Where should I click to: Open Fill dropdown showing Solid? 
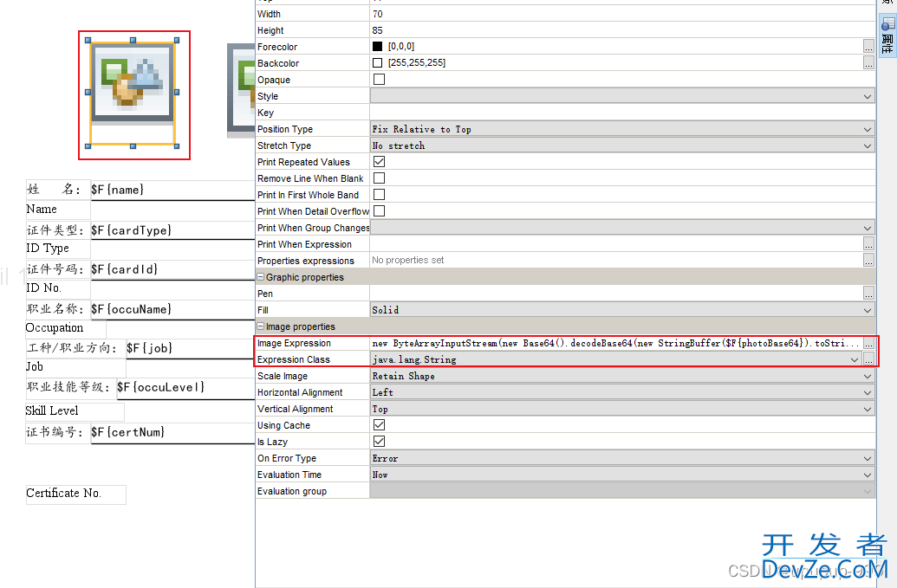pyautogui.click(x=622, y=310)
